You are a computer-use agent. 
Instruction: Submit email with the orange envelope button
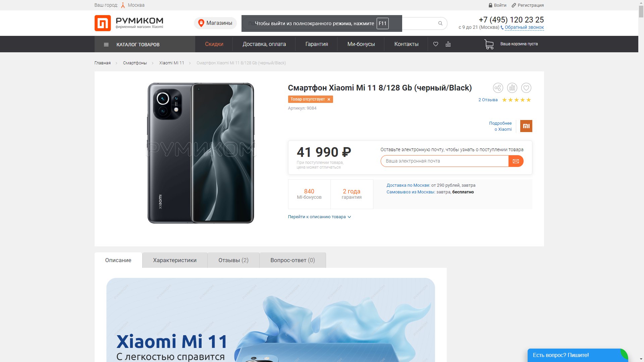[516, 161]
